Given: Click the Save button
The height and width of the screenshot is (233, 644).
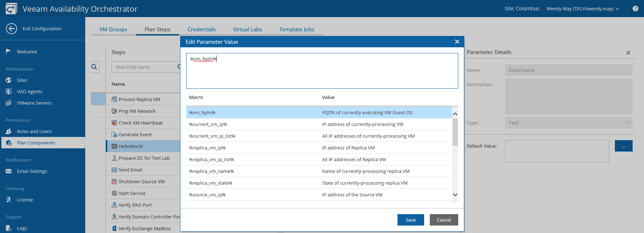Looking at the screenshot, I should tap(411, 220).
